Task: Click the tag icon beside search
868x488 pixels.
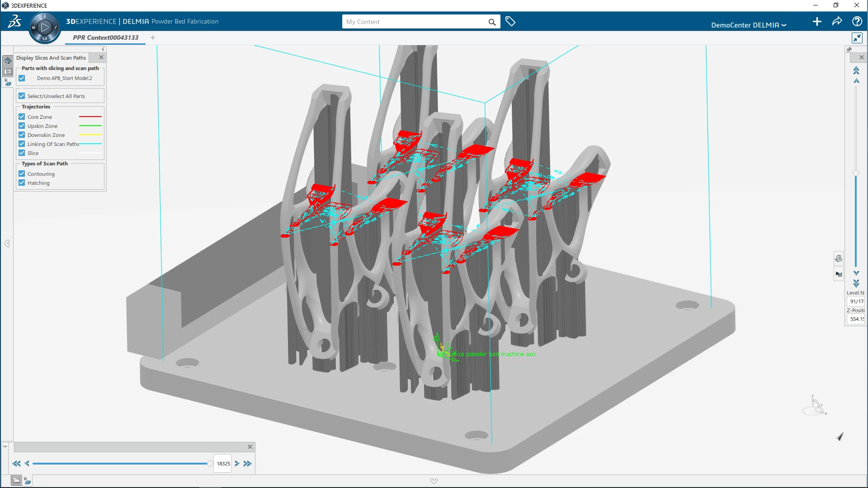Action: (x=510, y=22)
